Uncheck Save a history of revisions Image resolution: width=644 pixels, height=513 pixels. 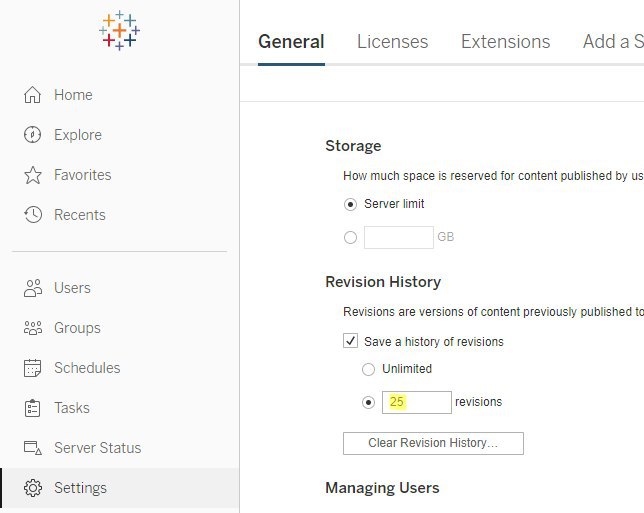350,341
